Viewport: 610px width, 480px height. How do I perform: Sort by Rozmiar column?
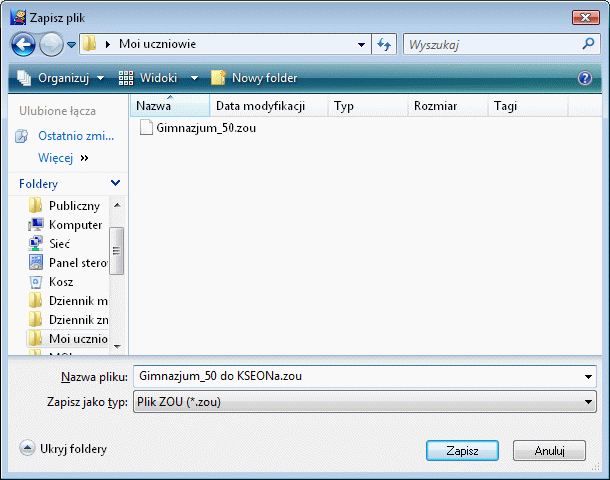tap(448, 105)
